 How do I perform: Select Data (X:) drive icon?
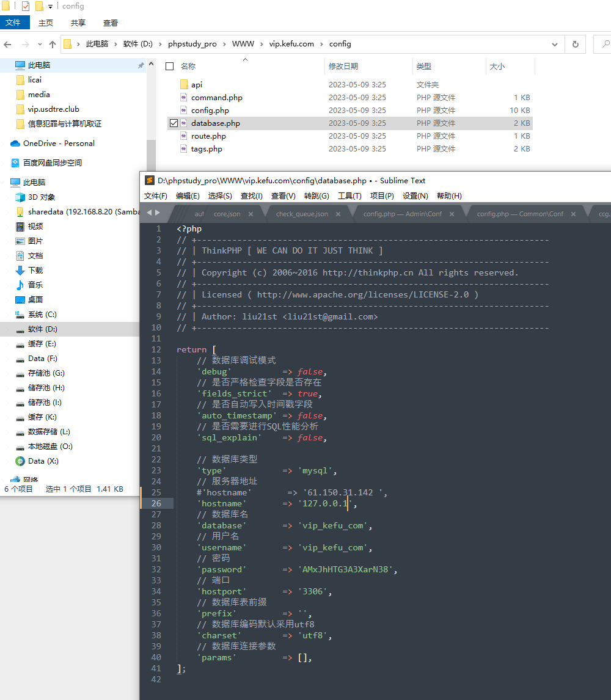pos(20,461)
